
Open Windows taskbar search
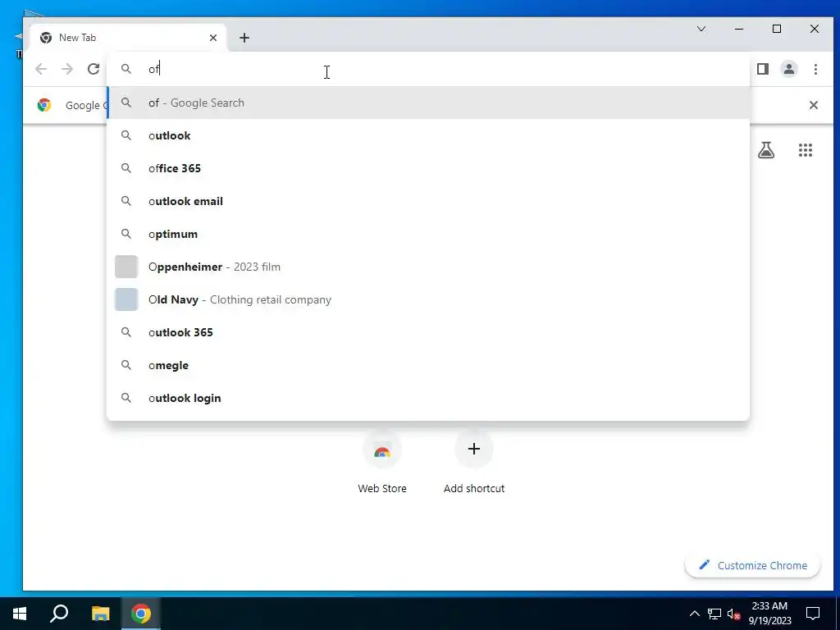pyautogui.click(x=59, y=614)
